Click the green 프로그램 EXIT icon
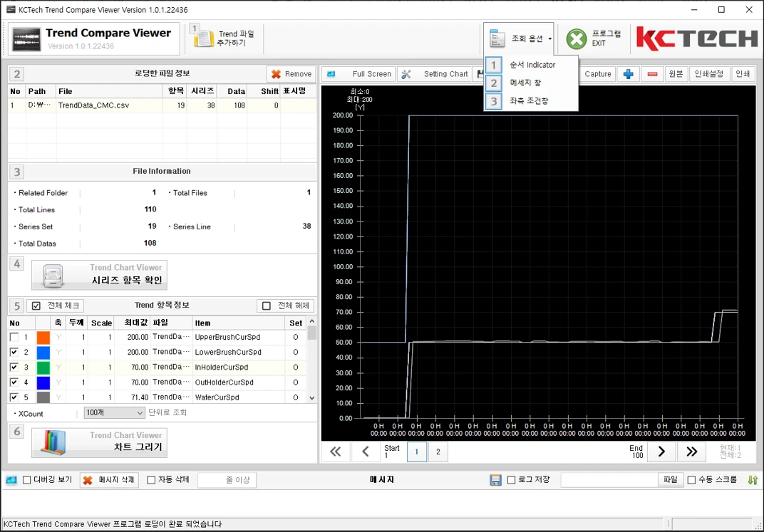764x532 pixels. pos(577,39)
